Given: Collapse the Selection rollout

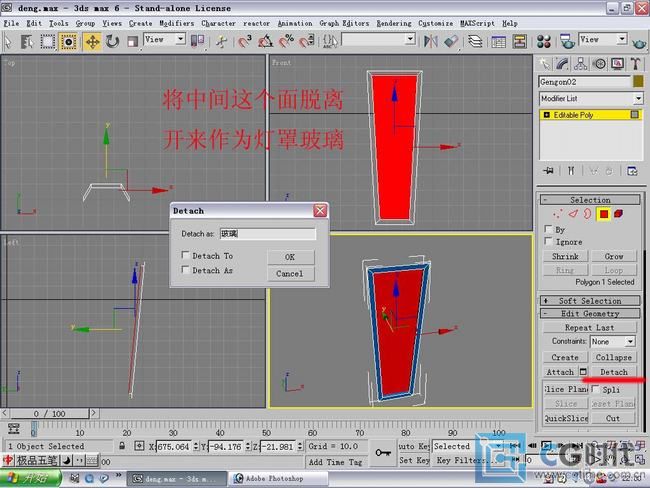Looking at the screenshot, I should [590, 200].
